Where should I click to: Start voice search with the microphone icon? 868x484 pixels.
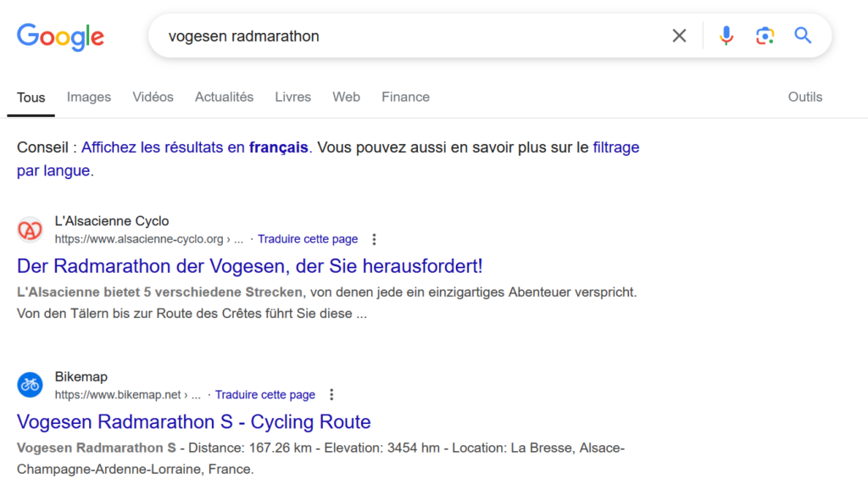tap(726, 36)
